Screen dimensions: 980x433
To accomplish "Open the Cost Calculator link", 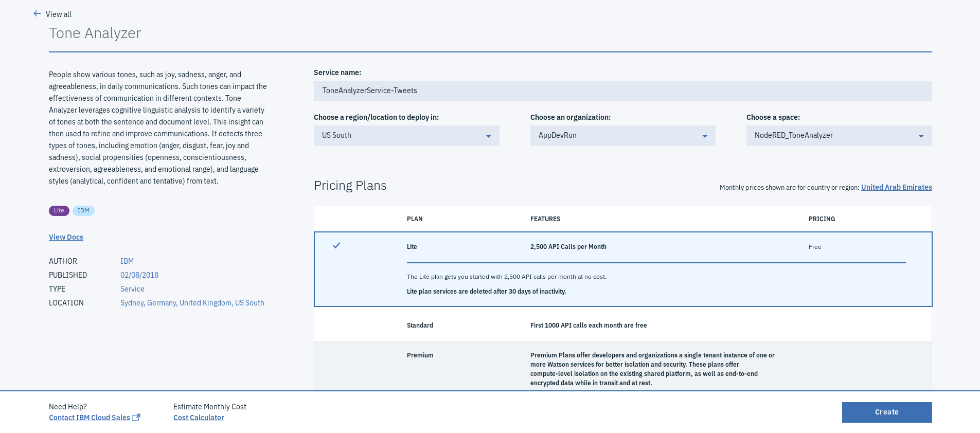I will pos(199,418).
